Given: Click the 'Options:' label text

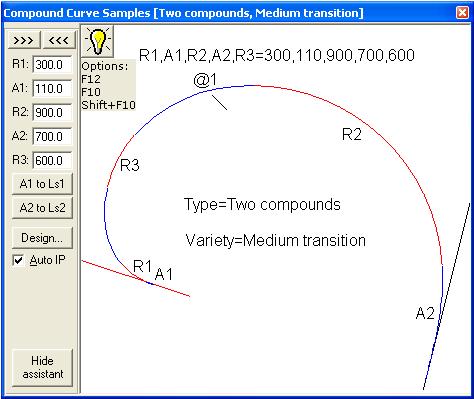Looking at the screenshot, I should coord(105,66).
